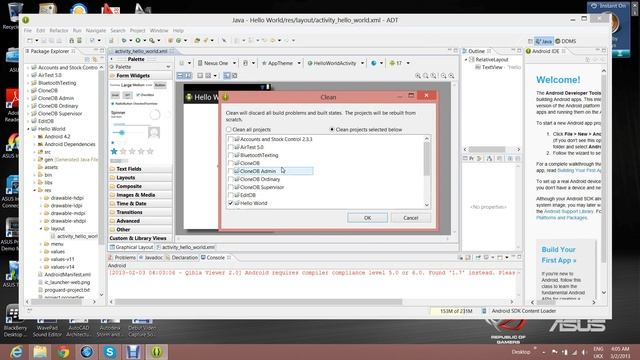Click Link with Editor icon in Package Explorer
Viewport: 640px width, 360px height.
click(95, 59)
